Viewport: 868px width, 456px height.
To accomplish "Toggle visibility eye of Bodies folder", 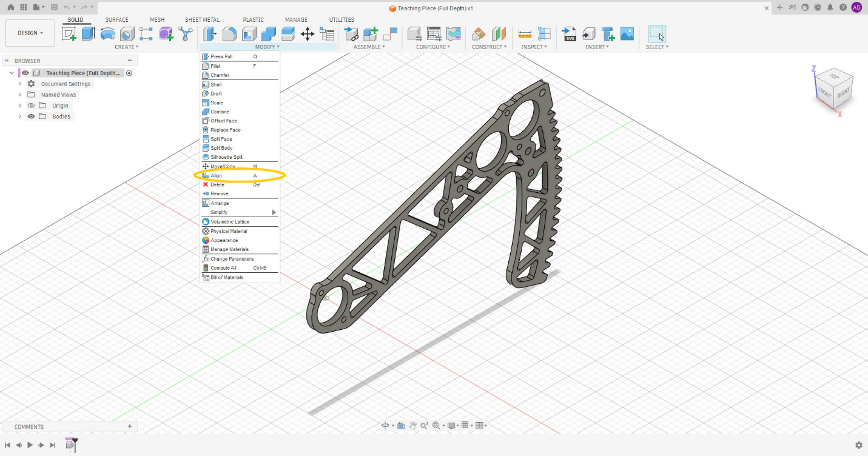I will [32, 116].
